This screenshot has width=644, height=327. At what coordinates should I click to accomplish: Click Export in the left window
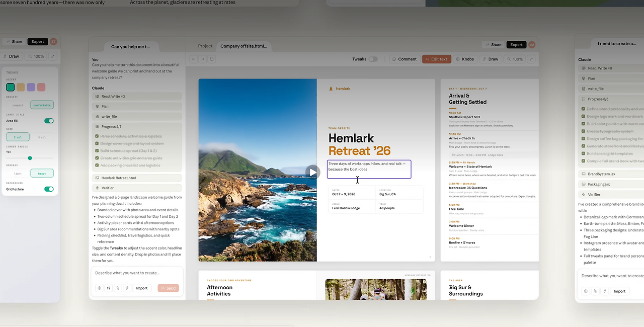[x=38, y=42]
